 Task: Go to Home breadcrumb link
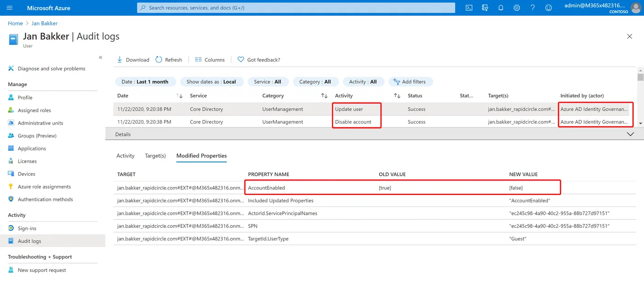[15, 23]
